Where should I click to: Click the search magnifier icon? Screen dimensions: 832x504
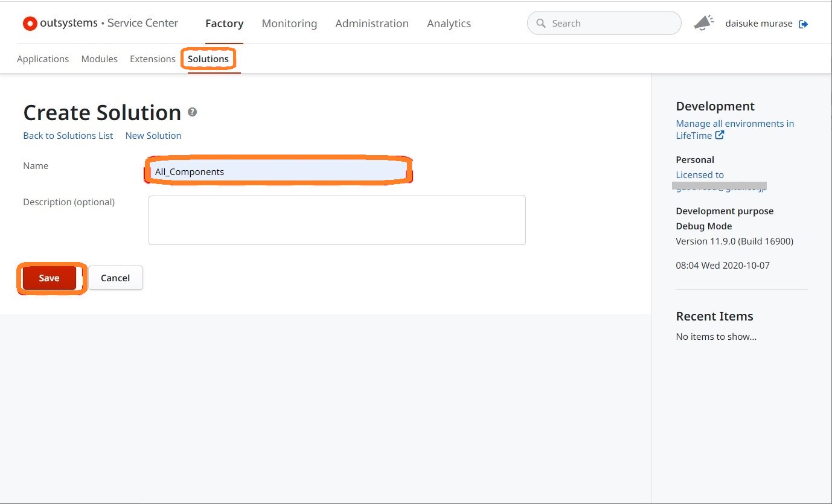[x=541, y=24]
